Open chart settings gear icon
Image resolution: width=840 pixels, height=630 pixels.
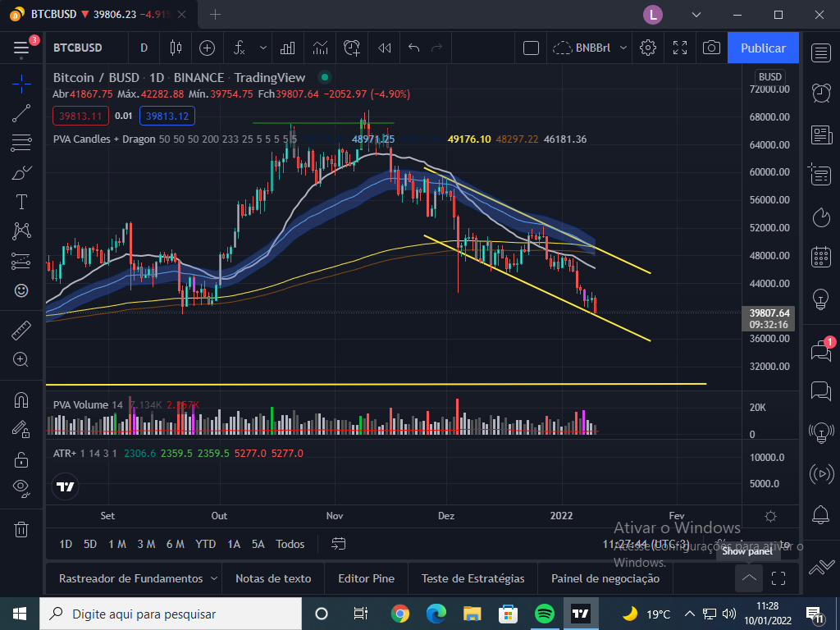(x=648, y=48)
